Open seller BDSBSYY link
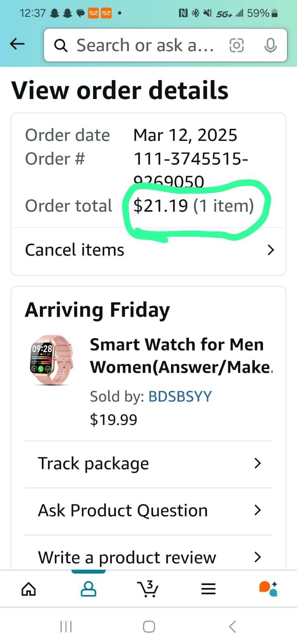Image resolution: width=297 pixels, height=644 pixels. 180,396
